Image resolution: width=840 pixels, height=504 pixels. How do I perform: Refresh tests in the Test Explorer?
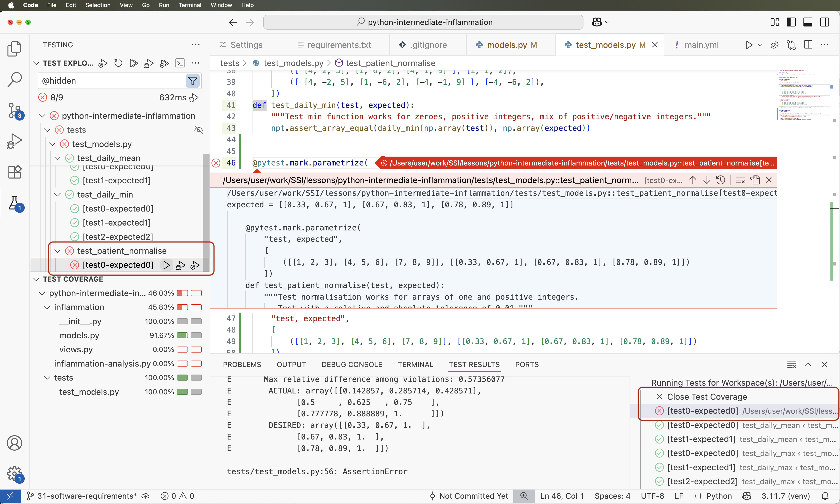[x=118, y=63]
